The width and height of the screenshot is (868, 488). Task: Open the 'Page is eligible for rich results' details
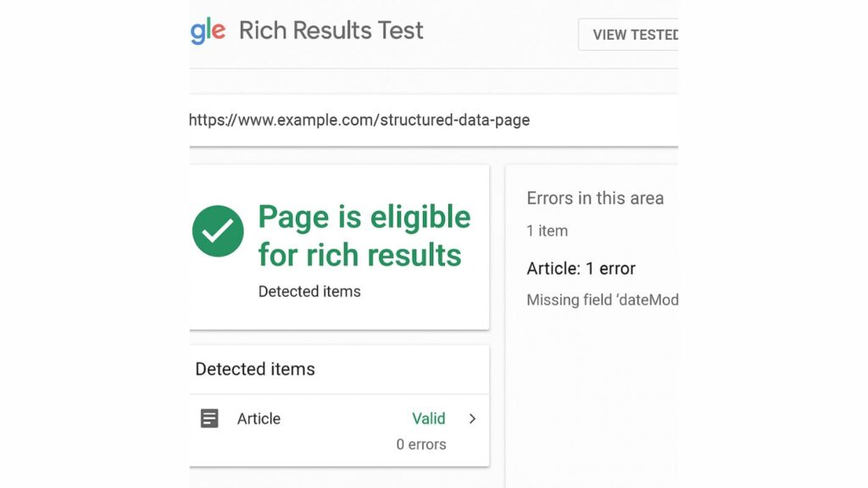coord(364,236)
